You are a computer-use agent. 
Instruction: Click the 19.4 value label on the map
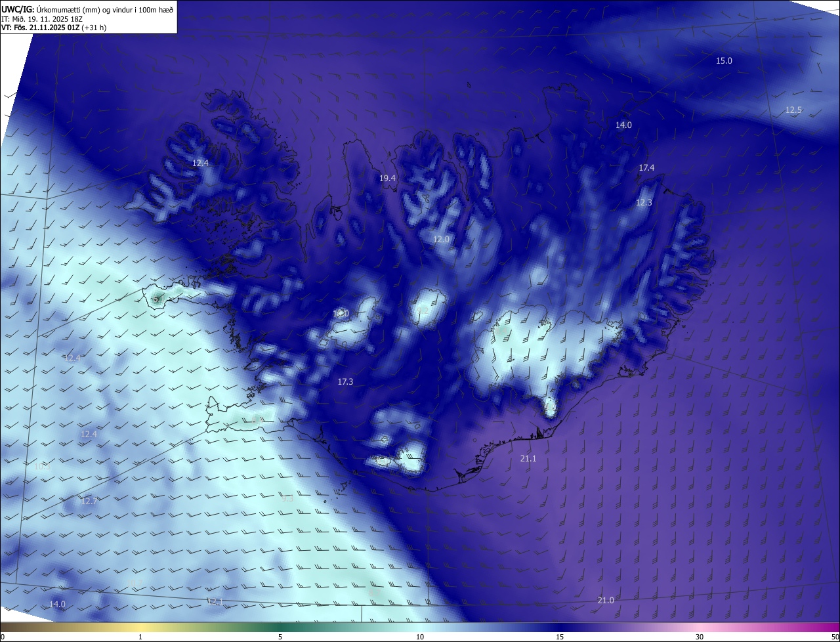point(387,179)
